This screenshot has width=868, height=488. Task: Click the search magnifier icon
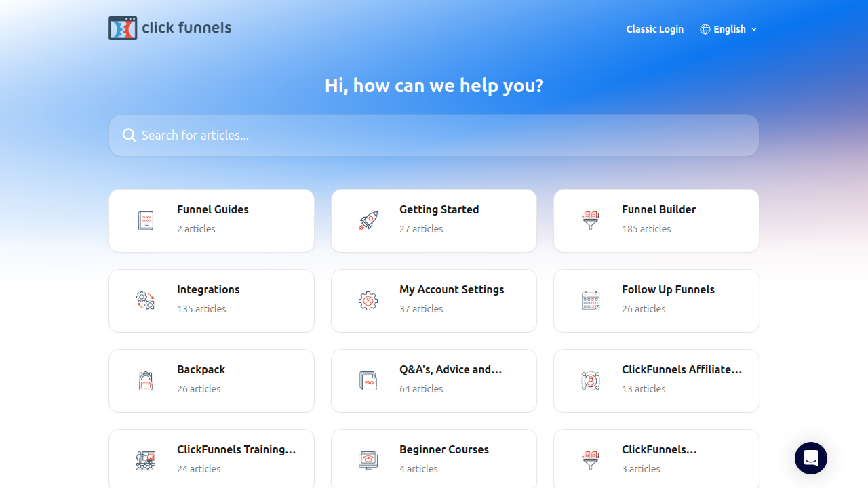tap(129, 136)
